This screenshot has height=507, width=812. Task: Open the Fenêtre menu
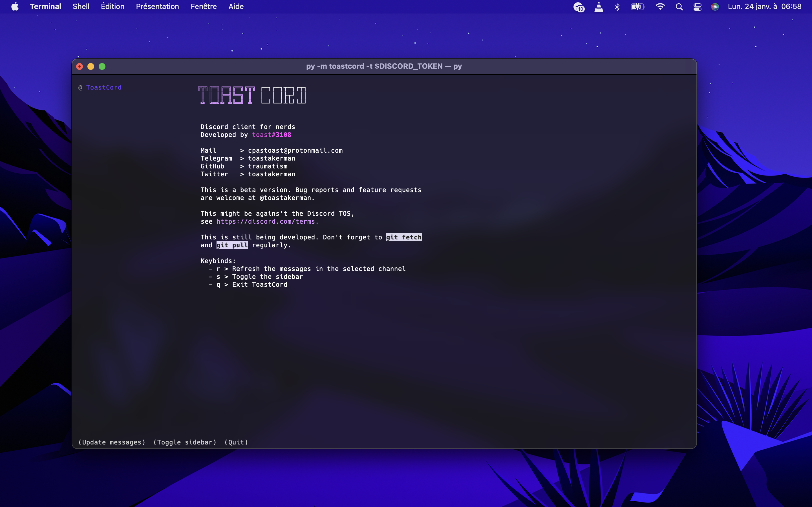tap(203, 6)
